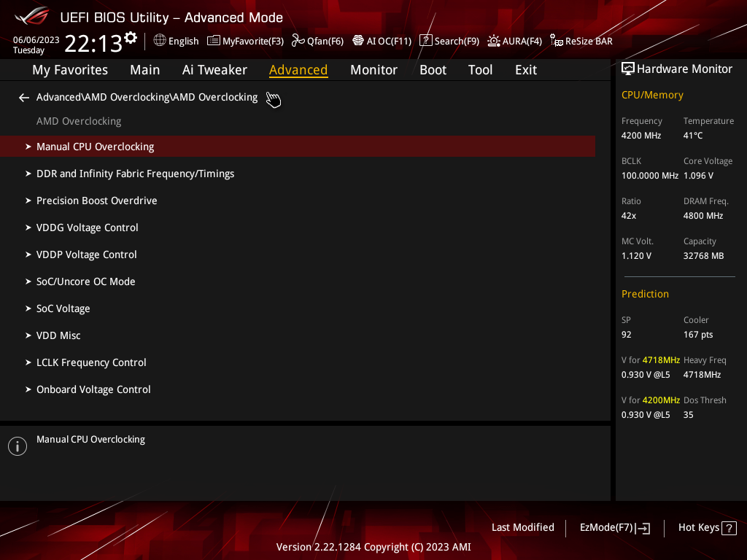This screenshot has height=560, width=747.
Task: View Last Modified settings
Action: pos(522,528)
